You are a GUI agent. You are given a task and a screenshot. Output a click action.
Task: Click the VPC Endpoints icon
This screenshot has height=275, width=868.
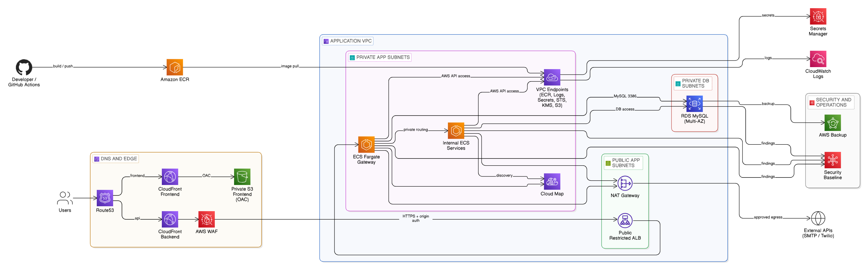(552, 77)
